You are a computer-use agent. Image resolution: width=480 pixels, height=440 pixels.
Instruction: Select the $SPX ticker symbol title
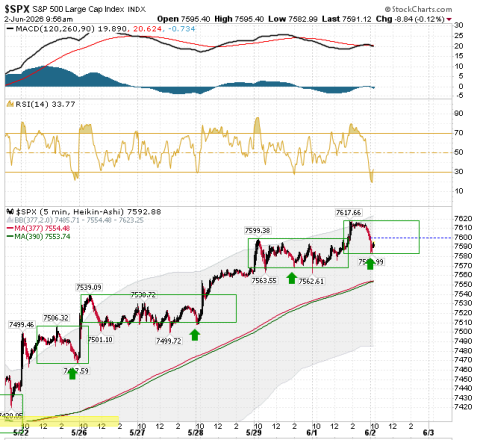(17, 9)
